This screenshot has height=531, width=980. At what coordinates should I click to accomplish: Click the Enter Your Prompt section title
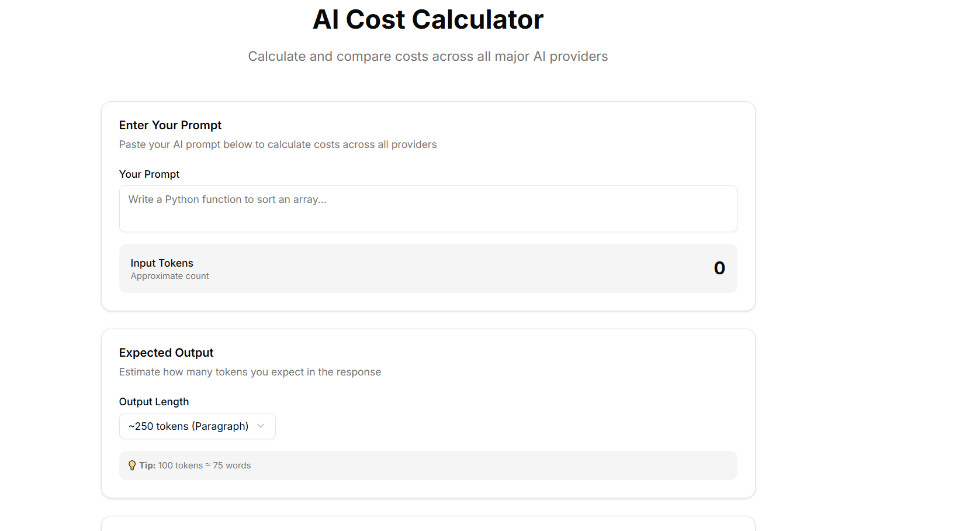170,125
